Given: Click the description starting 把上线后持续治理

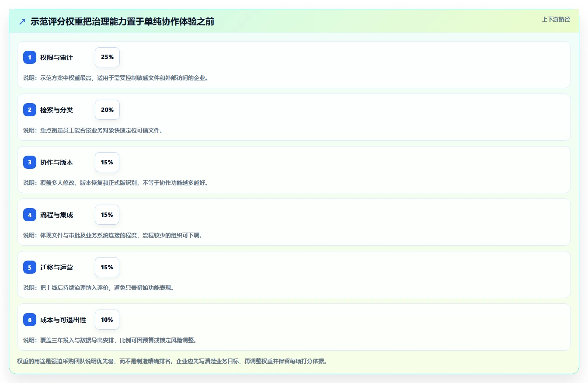Looking at the screenshot, I should coord(100,288).
